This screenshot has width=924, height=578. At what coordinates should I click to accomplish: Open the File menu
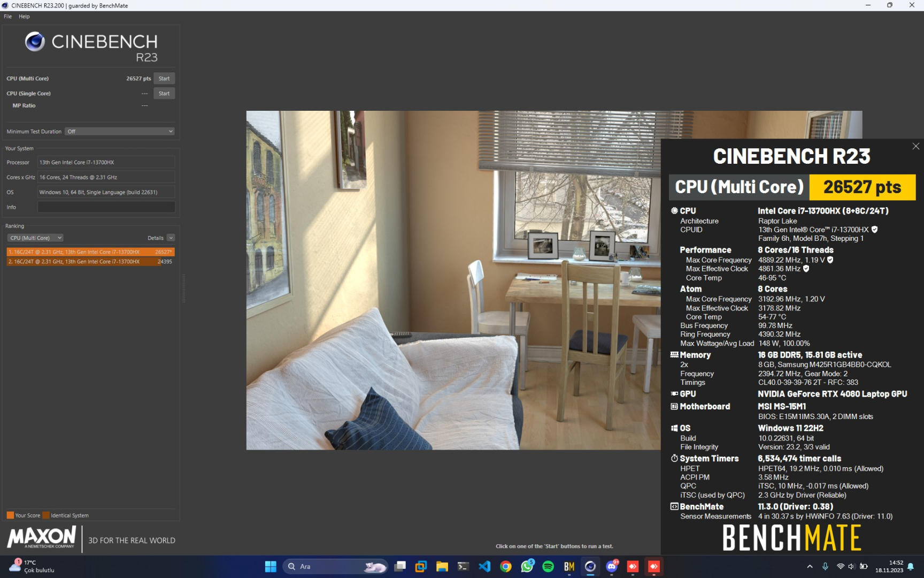coord(7,17)
